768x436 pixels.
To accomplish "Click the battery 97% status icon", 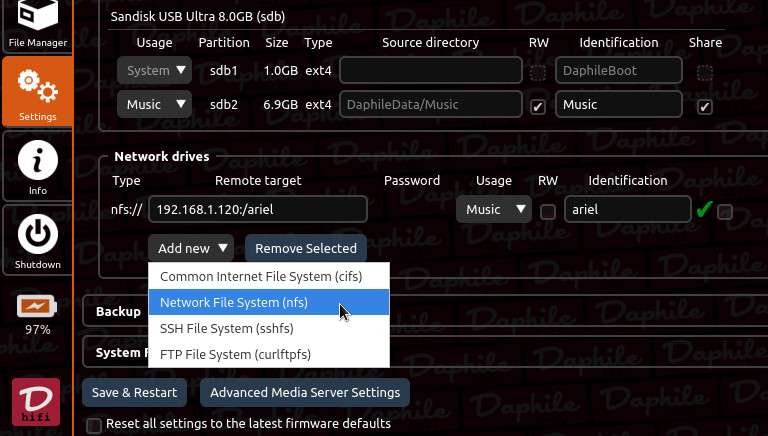I will click(37, 308).
